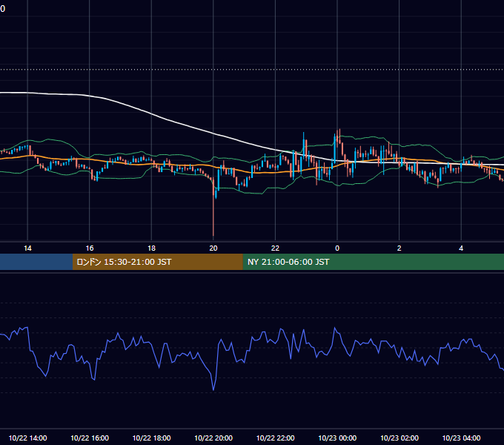Click hour label 4 on price chart axis
This screenshot has width=504, height=445.
click(x=461, y=248)
